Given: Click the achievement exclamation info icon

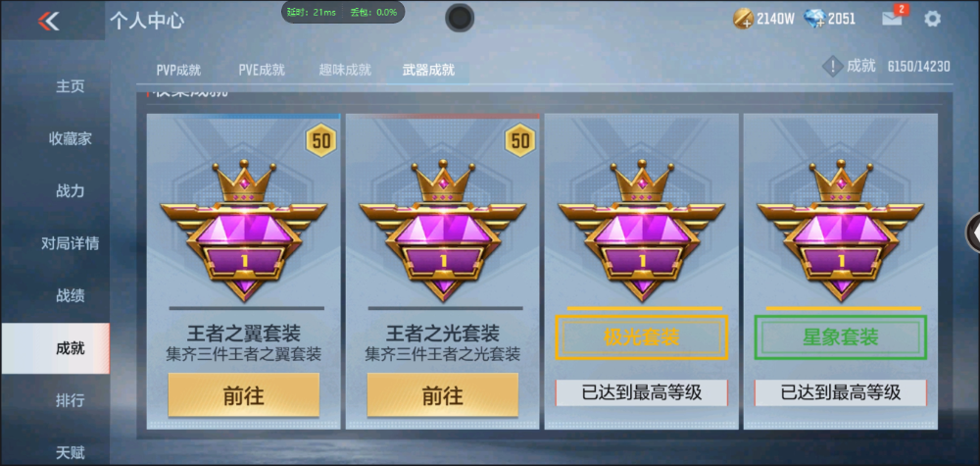Looking at the screenshot, I should (832, 67).
